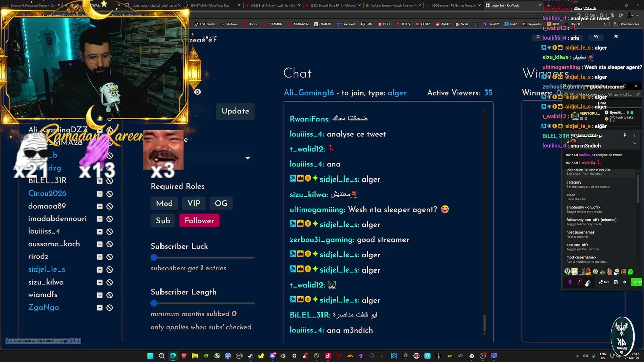The height and width of the screenshot is (362, 644).
Task: Switch to the SofLive Stream tab
Action: tap(392, 5)
